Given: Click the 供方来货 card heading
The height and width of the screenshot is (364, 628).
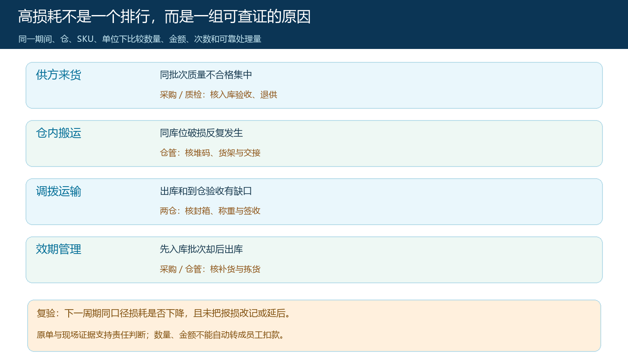Looking at the screenshot, I should 59,75.
